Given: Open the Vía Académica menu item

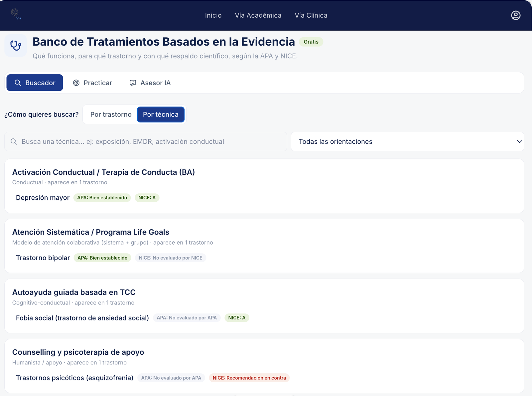Looking at the screenshot, I should pyautogui.click(x=258, y=15).
